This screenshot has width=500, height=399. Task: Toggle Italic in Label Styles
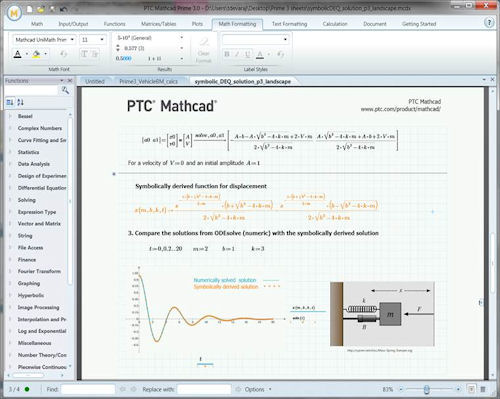click(x=237, y=54)
